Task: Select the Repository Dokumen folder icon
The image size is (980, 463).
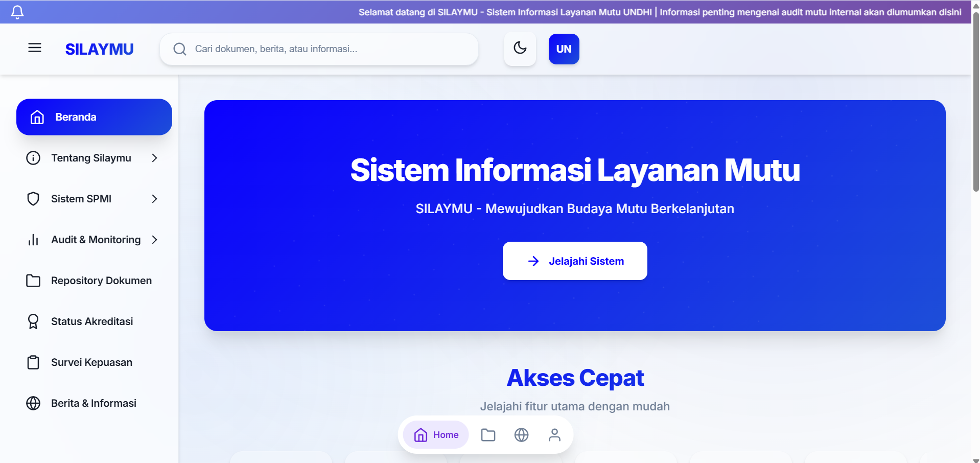Action: [x=33, y=281]
